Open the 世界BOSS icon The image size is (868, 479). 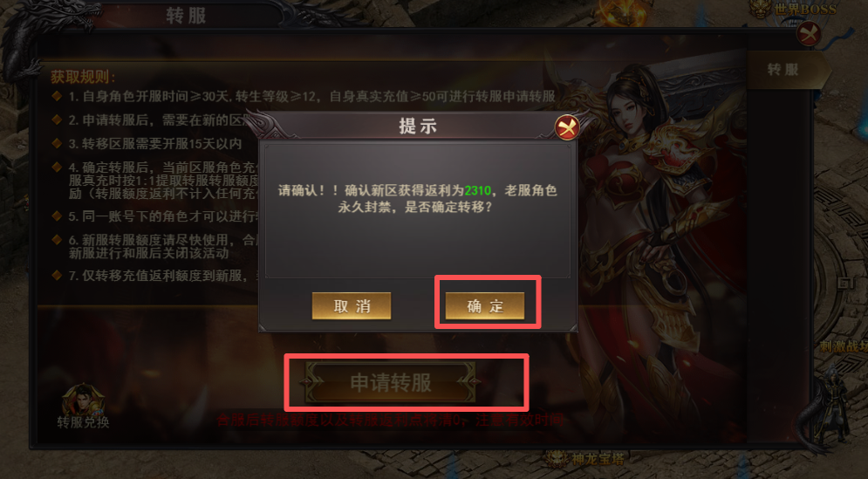point(793,10)
